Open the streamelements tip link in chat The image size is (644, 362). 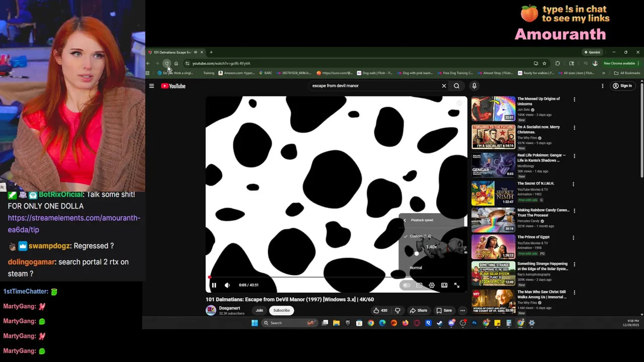(x=74, y=224)
